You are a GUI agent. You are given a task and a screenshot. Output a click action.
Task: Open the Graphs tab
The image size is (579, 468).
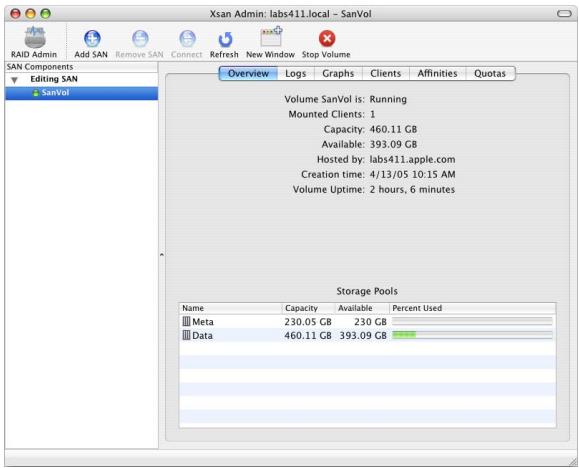point(338,74)
